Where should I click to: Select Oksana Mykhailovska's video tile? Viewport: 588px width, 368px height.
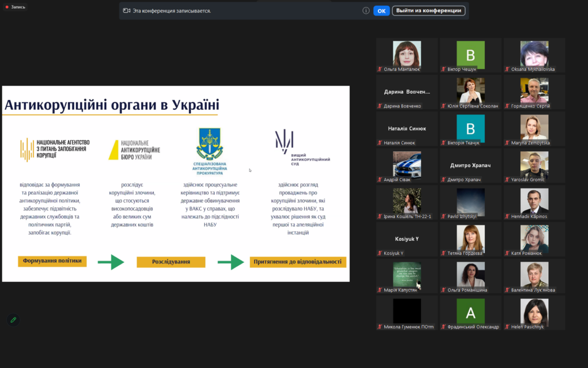pos(534,55)
